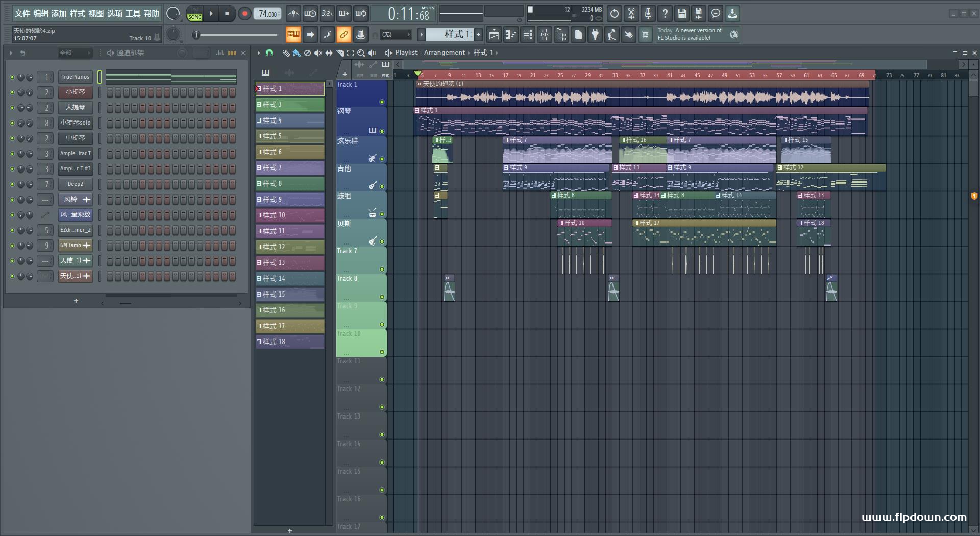The height and width of the screenshot is (536, 980).
Task: Click the song position slider
Action: pos(236,35)
